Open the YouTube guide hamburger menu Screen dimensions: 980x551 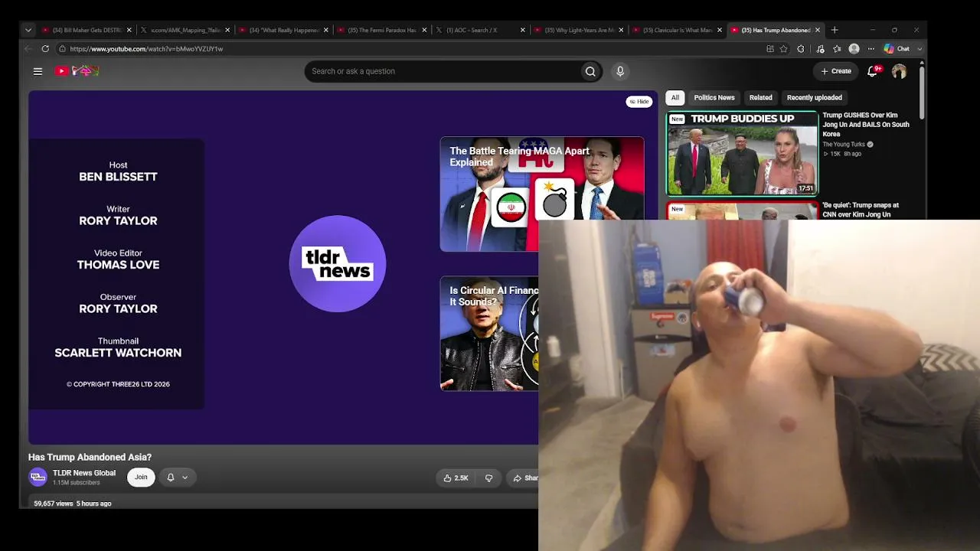38,71
